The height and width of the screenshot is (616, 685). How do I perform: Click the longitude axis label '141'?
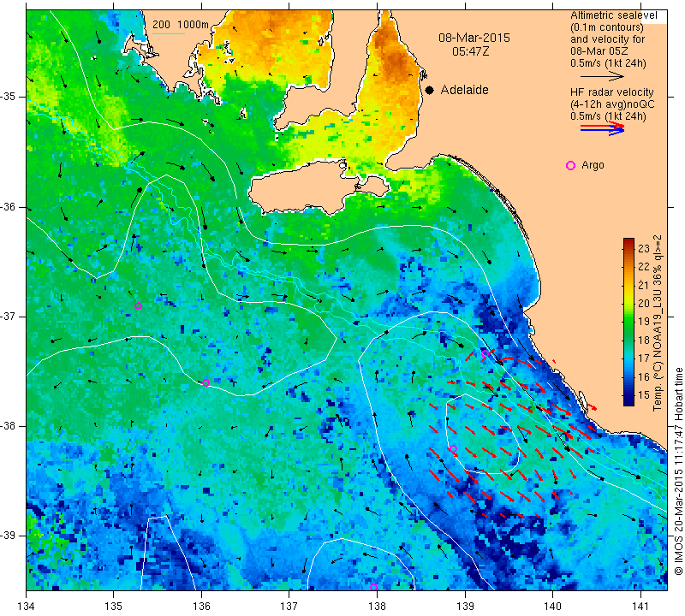[640, 606]
